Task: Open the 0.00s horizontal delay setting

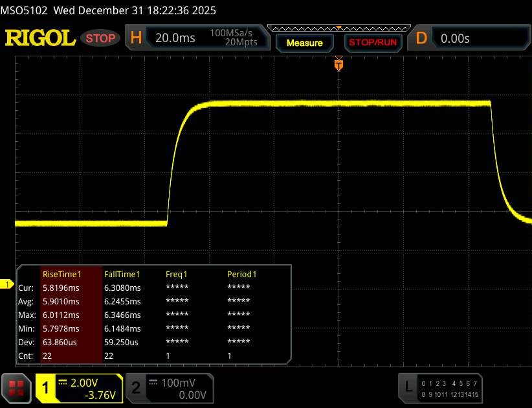Action: 455,38
